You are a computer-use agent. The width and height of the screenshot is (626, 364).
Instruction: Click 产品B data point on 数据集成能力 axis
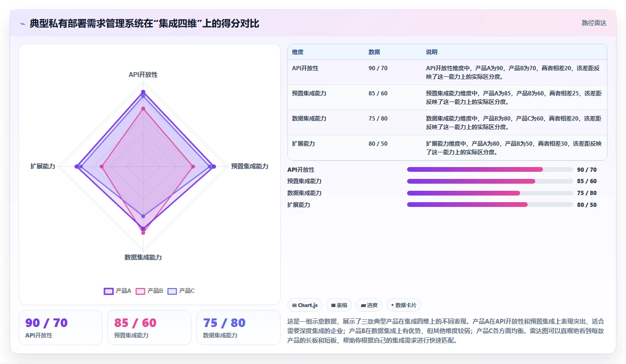tap(143, 233)
